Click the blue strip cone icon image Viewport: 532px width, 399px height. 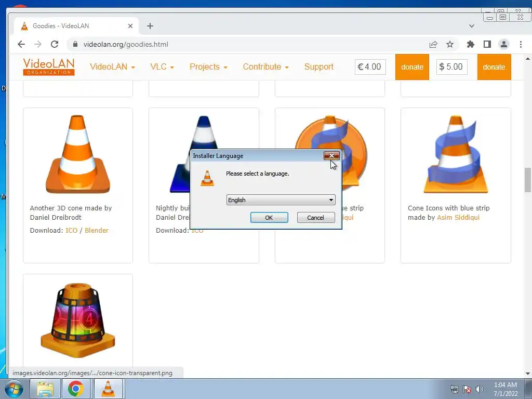456,154
